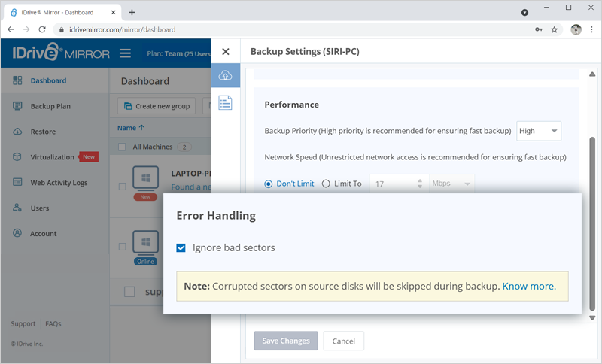Reload the dashboard page
Viewport: 602px width, 364px height.
point(44,30)
